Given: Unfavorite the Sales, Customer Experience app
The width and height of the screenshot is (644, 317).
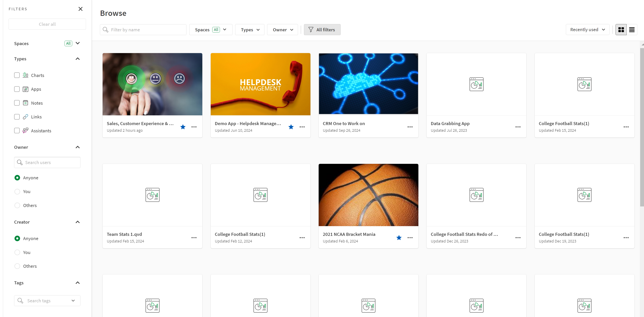Looking at the screenshot, I should [x=183, y=127].
